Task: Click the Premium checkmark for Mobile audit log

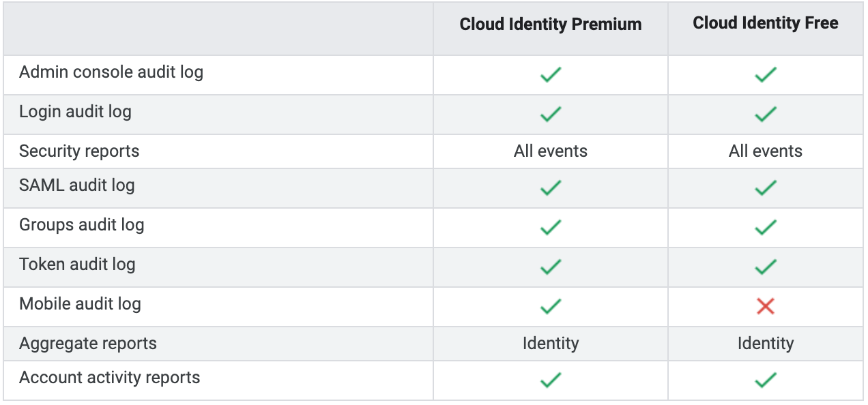Action: (x=551, y=307)
